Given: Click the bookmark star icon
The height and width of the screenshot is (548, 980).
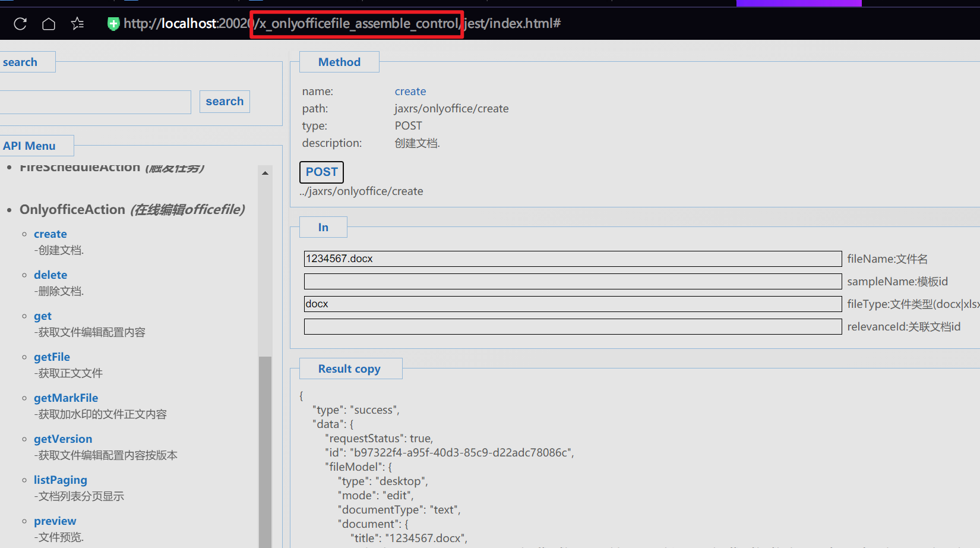Looking at the screenshot, I should coord(77,24).
